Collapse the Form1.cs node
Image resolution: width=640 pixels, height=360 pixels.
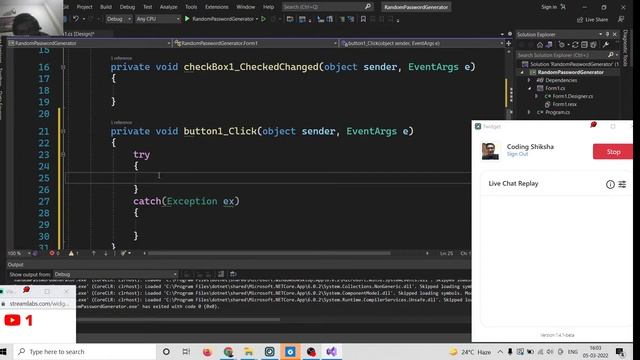tap(529, 88)
